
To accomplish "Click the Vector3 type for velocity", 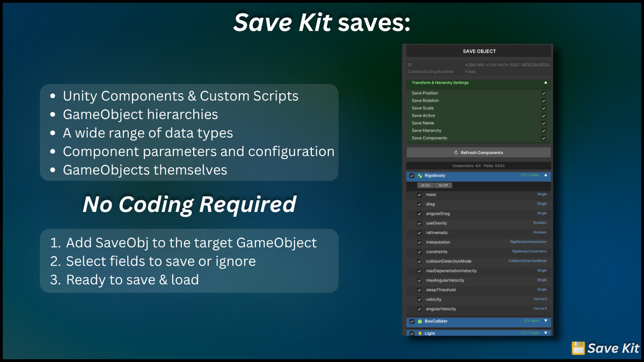I will point(540,299).
